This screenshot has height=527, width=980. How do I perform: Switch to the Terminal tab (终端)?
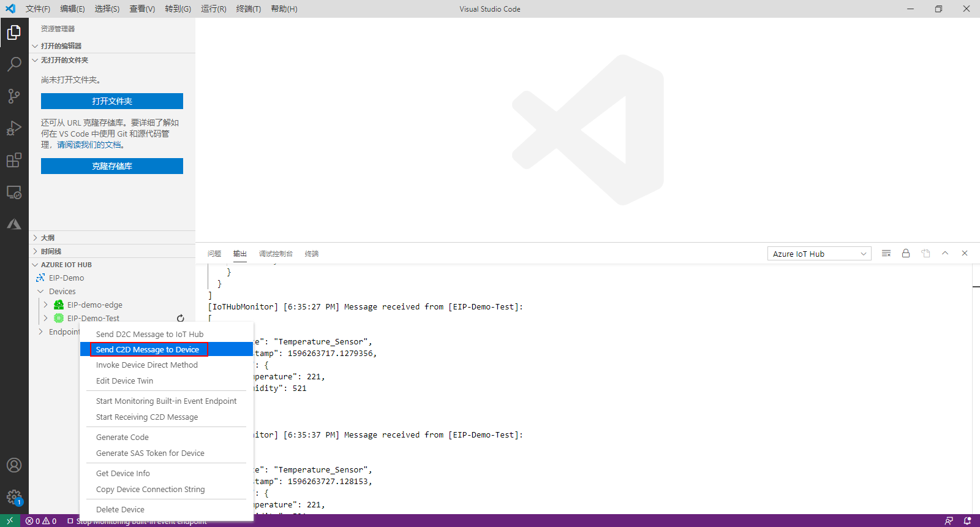(x=312, y=254)
